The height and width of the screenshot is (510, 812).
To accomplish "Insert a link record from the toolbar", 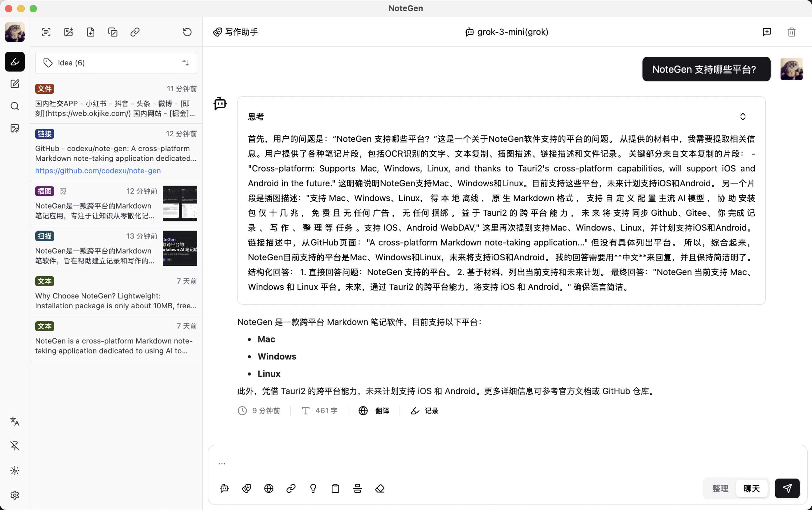I will click(x=135, y=32).
